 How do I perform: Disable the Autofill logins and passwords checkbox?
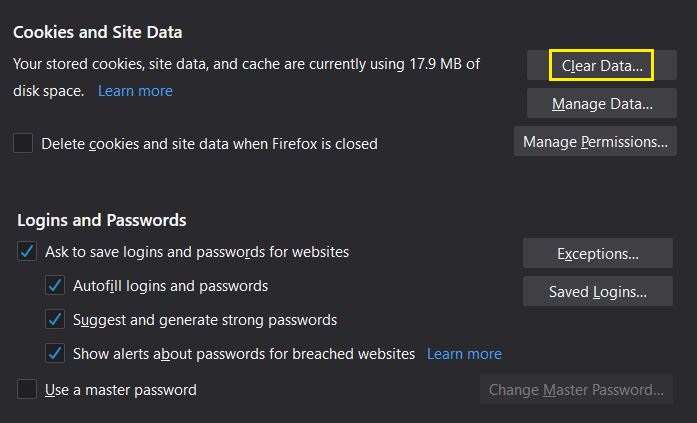tap(55, 285)
